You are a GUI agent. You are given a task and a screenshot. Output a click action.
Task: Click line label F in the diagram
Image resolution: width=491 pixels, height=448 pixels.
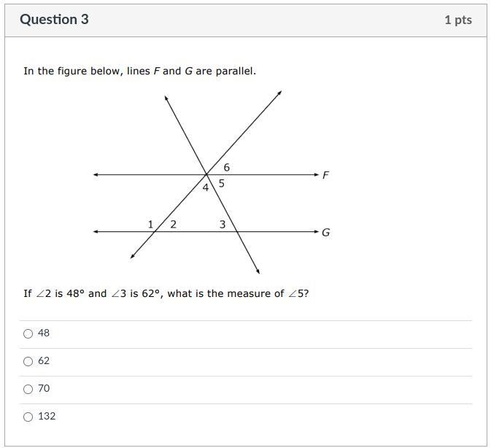pyautogui.click(x=325, y=174)
